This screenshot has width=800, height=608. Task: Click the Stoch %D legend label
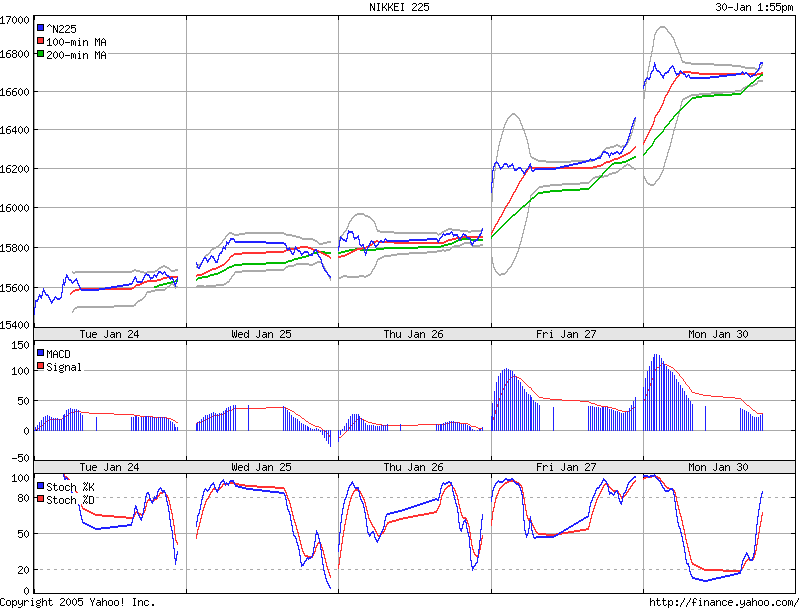(70, 500)
